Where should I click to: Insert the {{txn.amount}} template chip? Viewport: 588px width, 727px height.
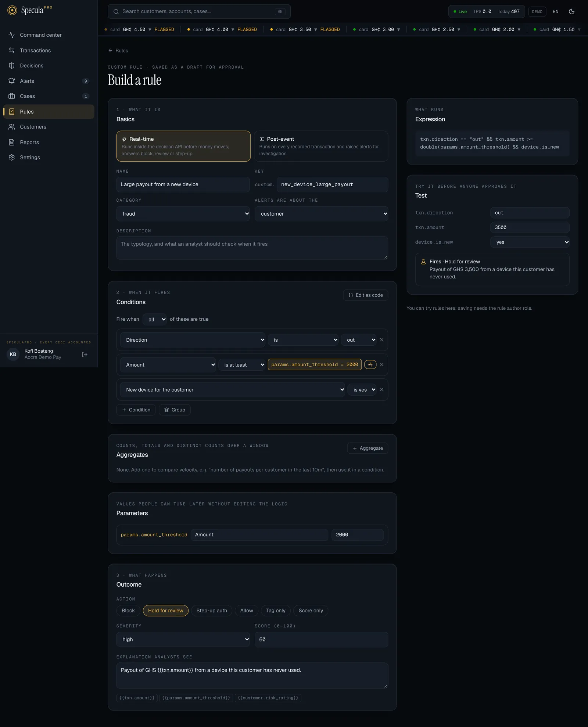[137, 698]
